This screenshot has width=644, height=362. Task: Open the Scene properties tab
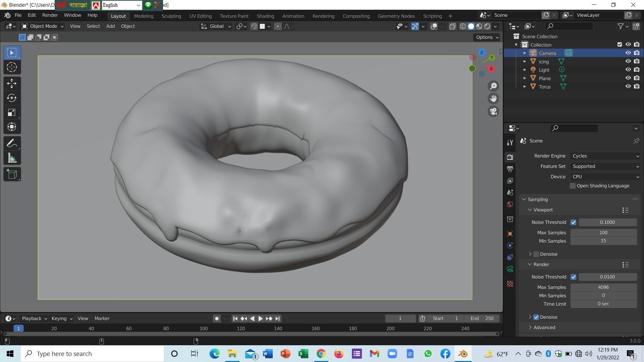point(510,192)
